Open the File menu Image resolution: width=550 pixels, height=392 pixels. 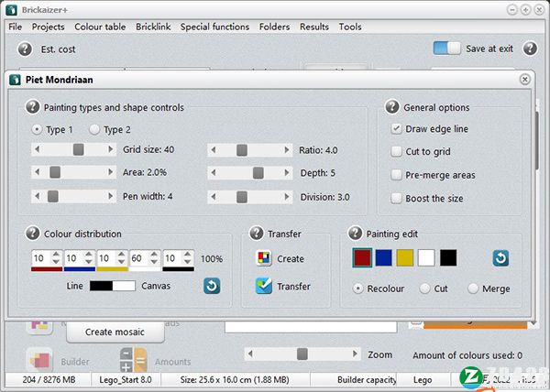point(15,27)
